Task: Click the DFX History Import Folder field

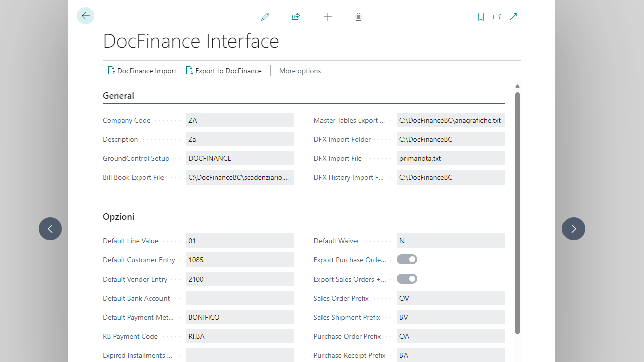Action: tap(451, 177)
